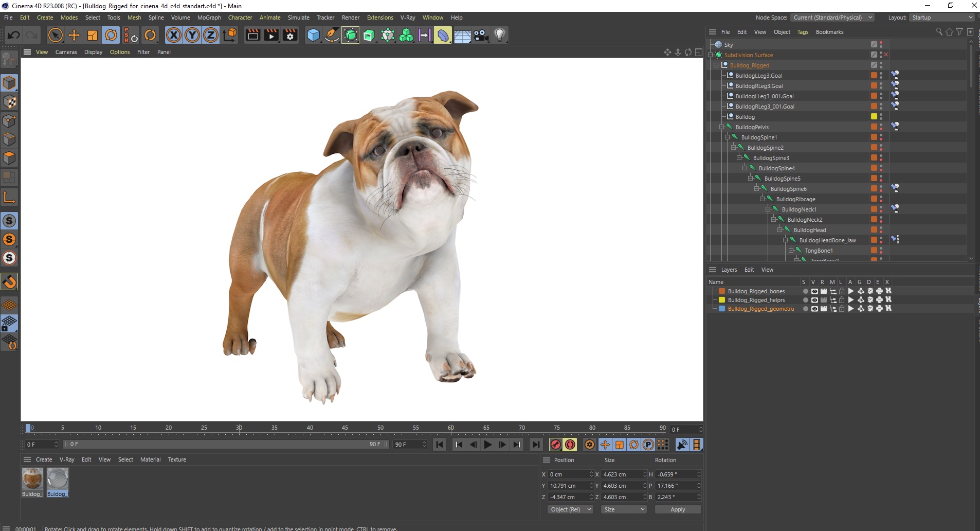This screenshot has width=980, height=531.
Task: Open the V-Ray menu
Action: click(408, 17)
